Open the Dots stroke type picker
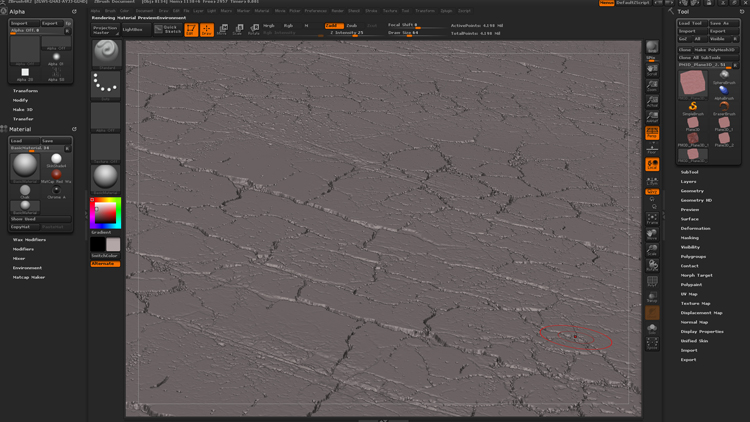 point(105,85)
